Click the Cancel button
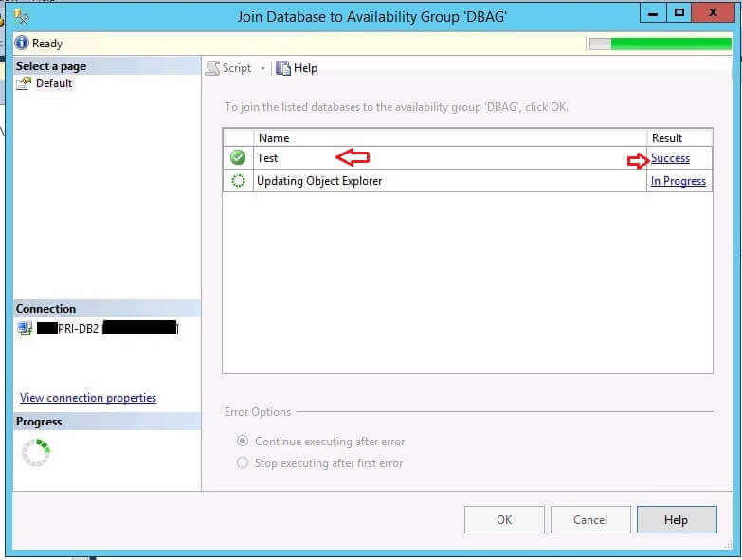The width and height of the screenshot is (742, 560). (590, 520)
